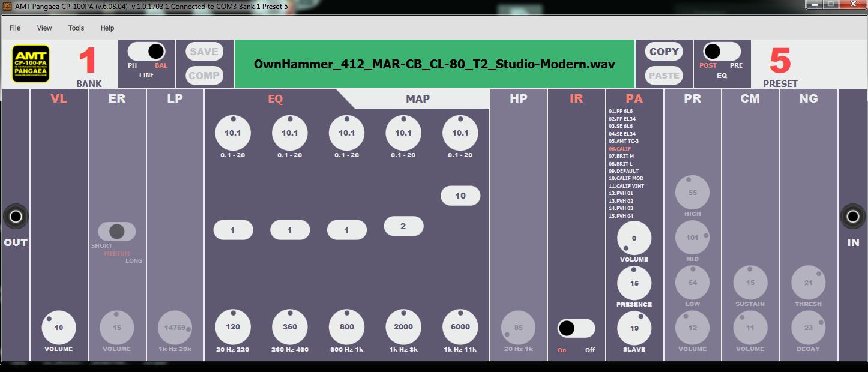Switch to the MAP tab

(418, 99)
